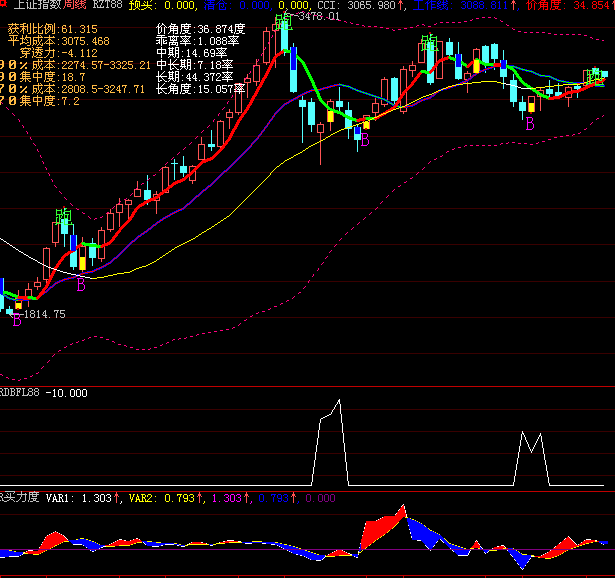Screen dimensions: 615x578
Task: Select the 乖离率 1.088 readout
Action: tap(200, 41)
